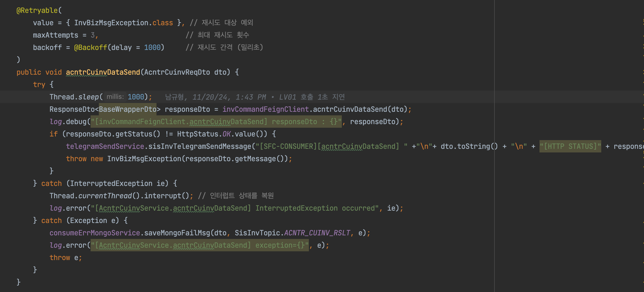Click the highlighted "[HTTP STATUS]" string literal

(570, 146)
